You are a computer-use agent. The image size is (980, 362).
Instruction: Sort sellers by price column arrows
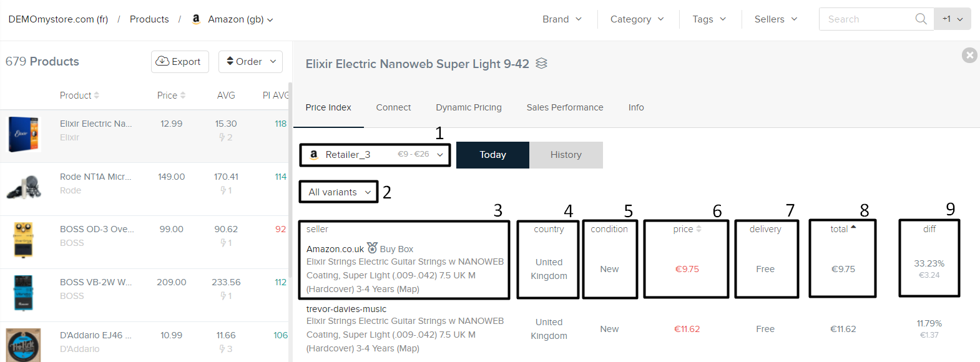click(698, 229)
